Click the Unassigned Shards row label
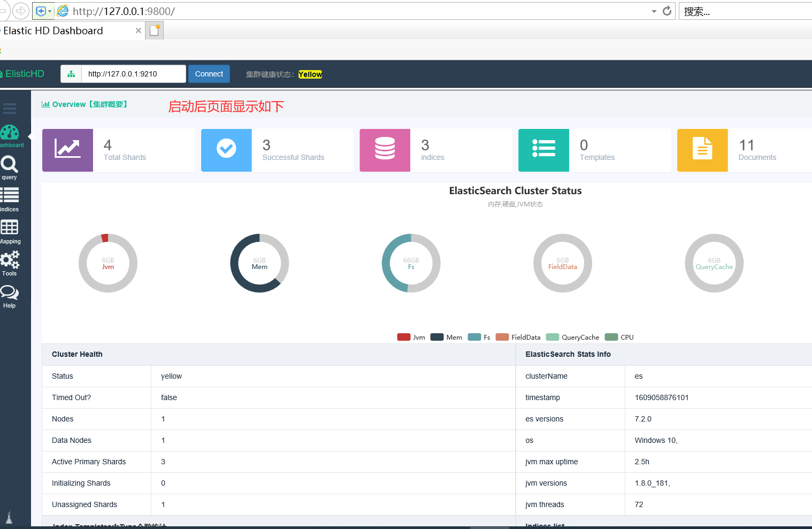This screenshot has height=529, width=812. click(85, 504)
